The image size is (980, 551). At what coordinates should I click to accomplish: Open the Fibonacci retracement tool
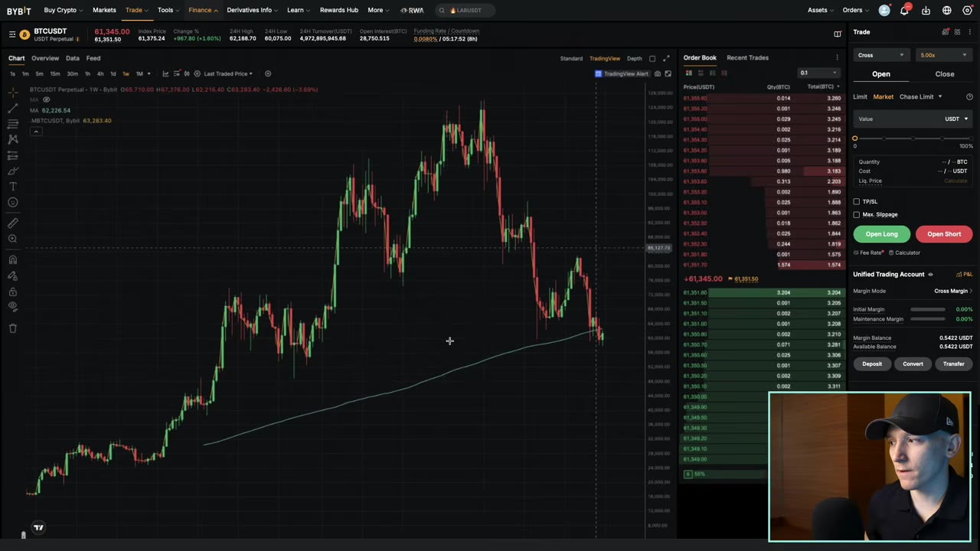point(13,123)
